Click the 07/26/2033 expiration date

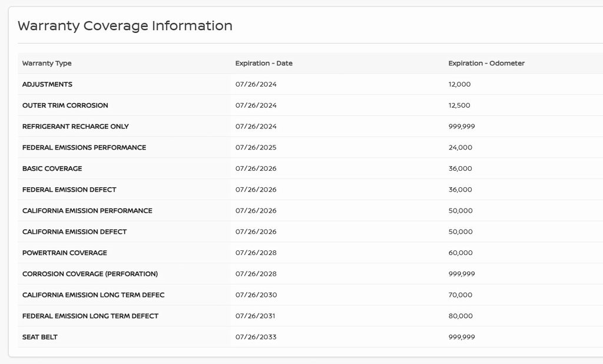256,337
